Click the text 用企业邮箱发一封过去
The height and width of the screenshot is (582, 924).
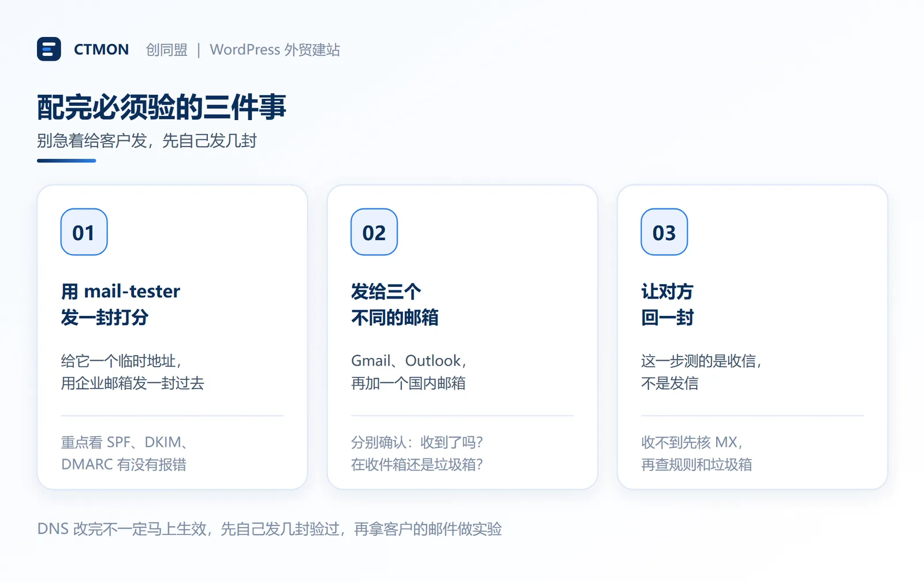click(x=133, y=383)
